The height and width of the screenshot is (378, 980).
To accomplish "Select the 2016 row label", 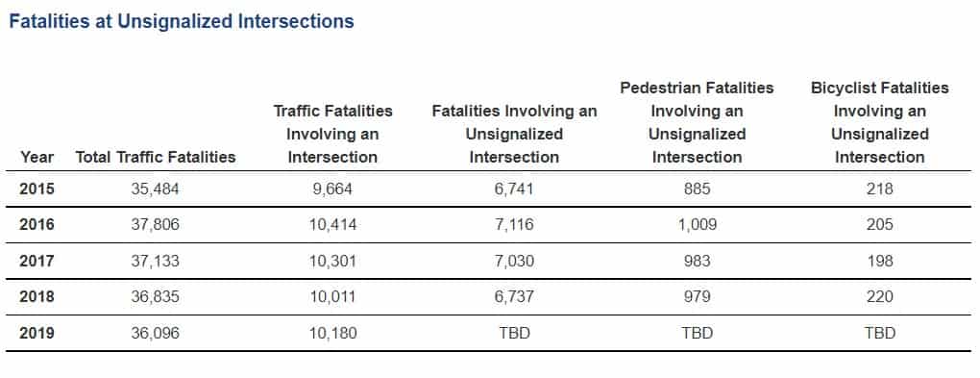I will coord(37,225).
